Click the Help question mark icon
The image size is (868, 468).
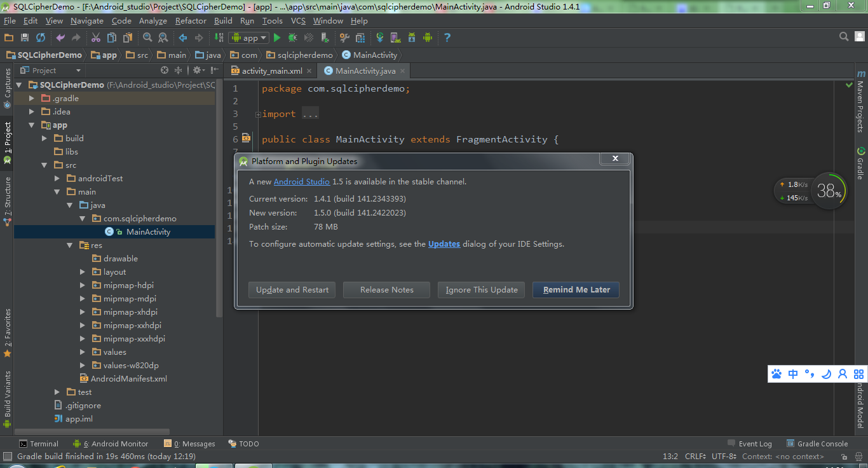[447, 38]
